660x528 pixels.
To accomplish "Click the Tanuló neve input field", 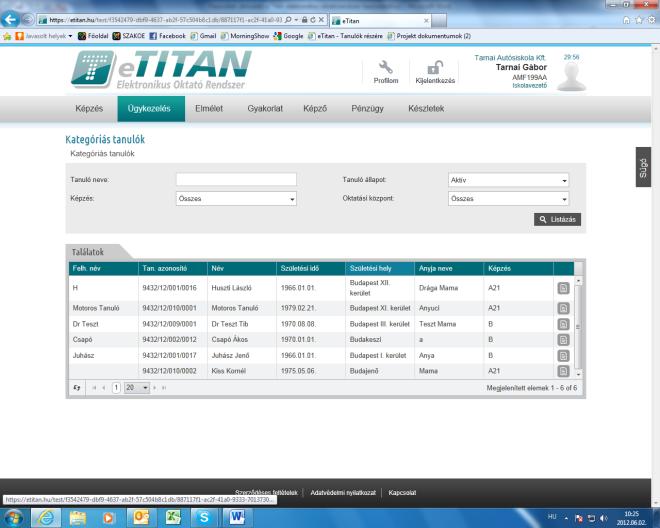I will [x=236, y=179].
